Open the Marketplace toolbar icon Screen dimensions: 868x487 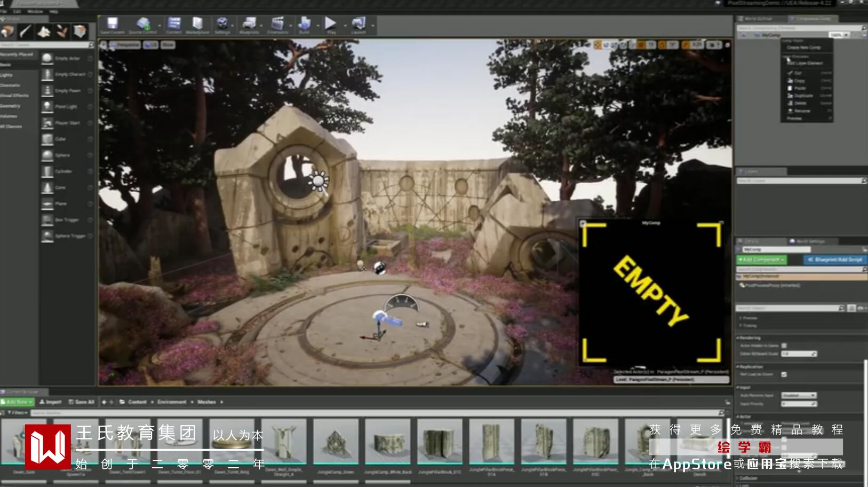[197, 23]
